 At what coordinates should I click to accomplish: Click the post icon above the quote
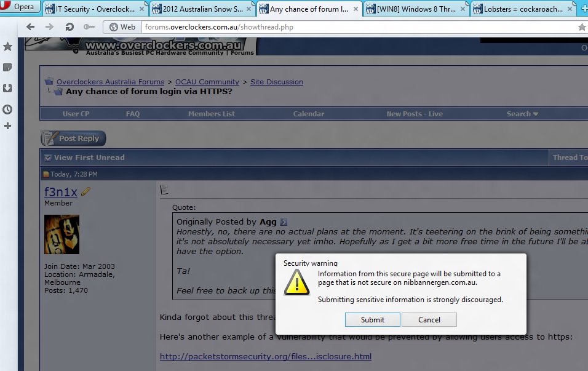[164, 190]
